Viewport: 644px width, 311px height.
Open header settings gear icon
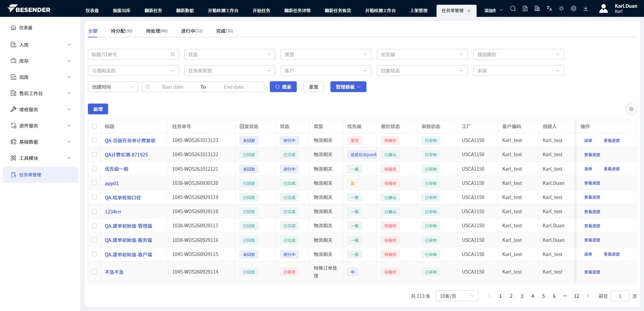point(573,9)
